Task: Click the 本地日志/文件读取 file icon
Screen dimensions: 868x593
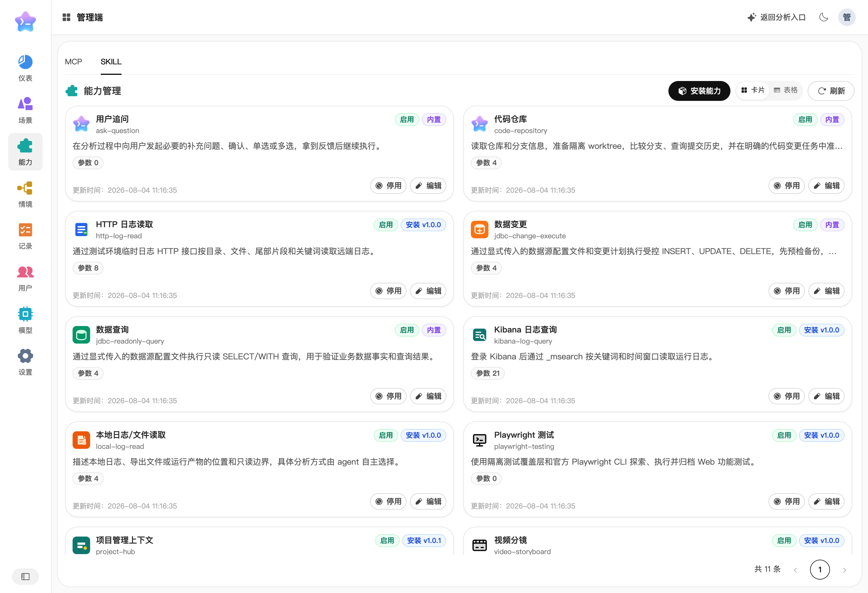Action: click(81, 439)
